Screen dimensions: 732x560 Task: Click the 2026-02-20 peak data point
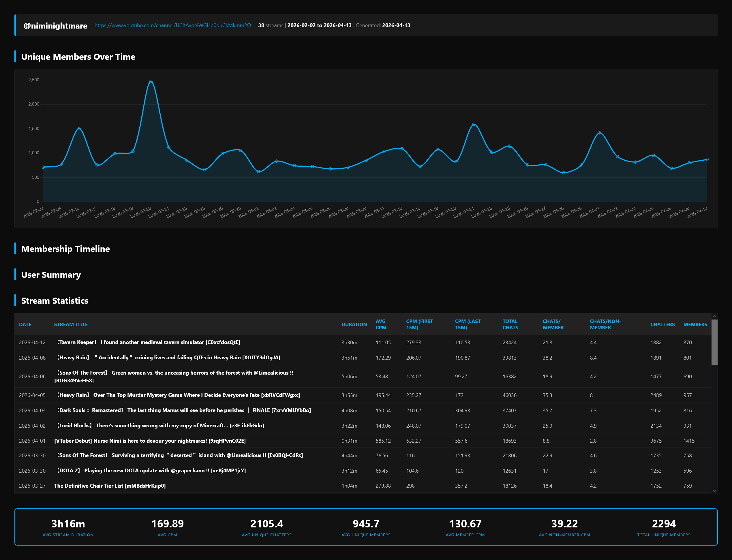151,81
